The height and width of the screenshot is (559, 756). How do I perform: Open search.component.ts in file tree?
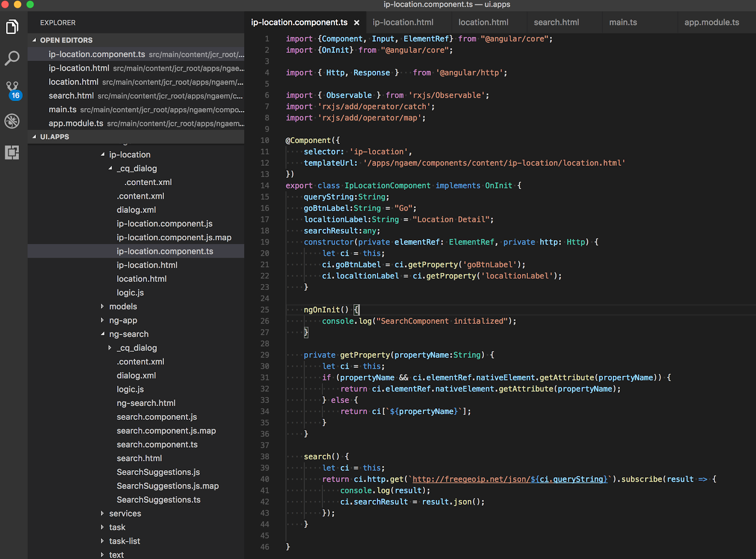[157, 444]
